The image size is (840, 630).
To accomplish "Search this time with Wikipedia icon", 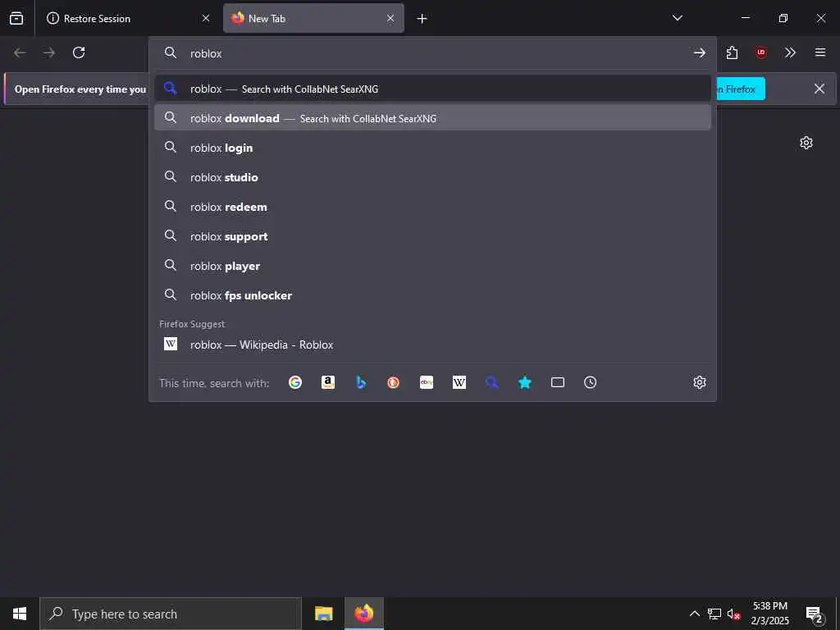I will click(x=459, y=382).
